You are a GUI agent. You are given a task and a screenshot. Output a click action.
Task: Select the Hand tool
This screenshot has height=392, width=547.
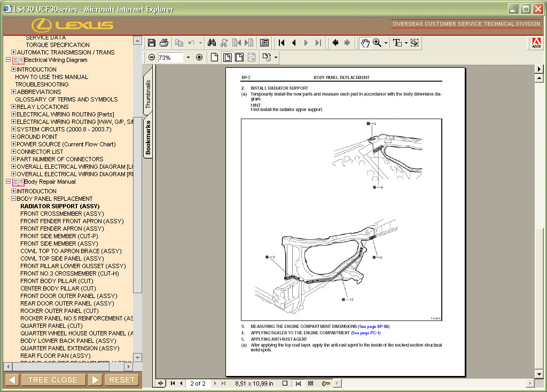click(365, 43)
